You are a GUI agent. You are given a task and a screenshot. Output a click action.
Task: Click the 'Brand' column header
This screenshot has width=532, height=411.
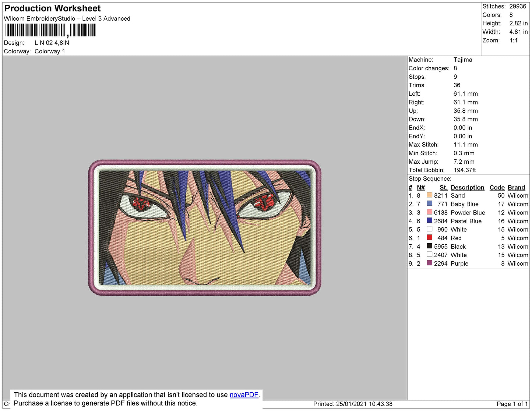(x=517, y=187)
